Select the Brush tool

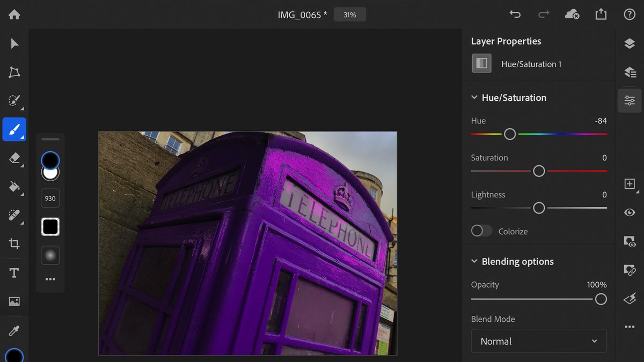pyautogui.click(x=14, y=129)
